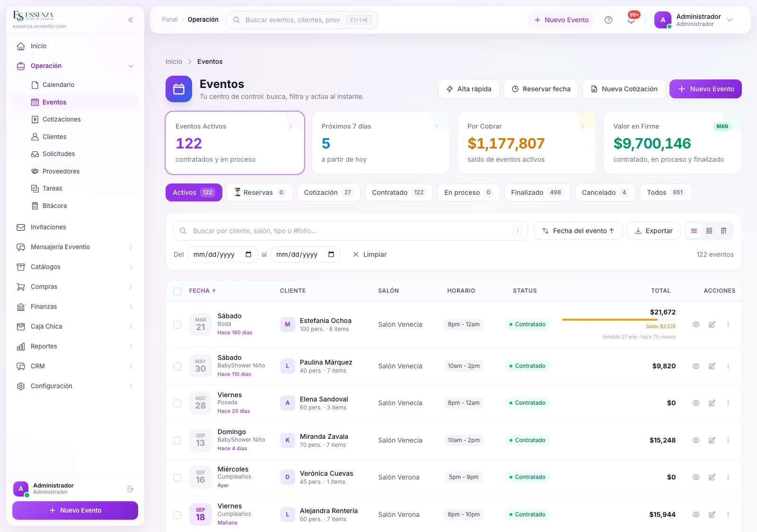Select the Cotización filter tab
Image resolution: width=757 pixels, height=532 pixels.
click(x=329, y=192)
